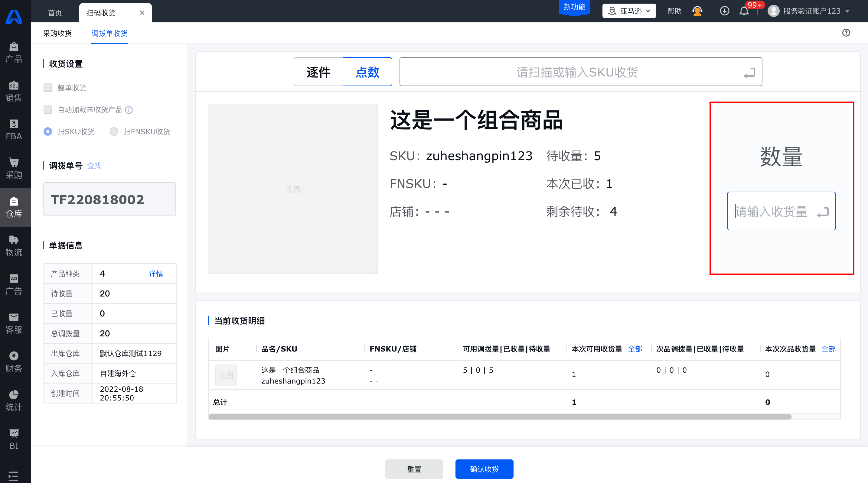This screenshot has height=483, width=868.
Task: Click the enter icon in quantity field
Action: pyautogui.click(x=823, y=212)
